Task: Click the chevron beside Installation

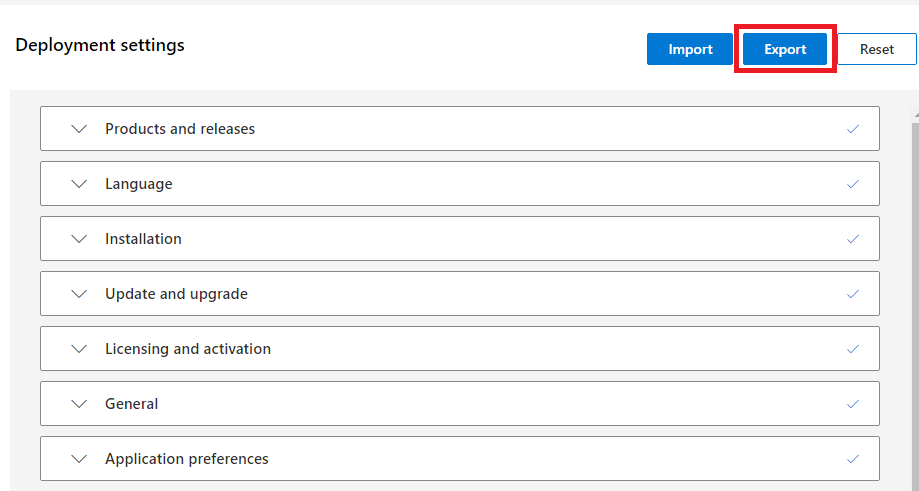Action: click(x=80, y=239)
